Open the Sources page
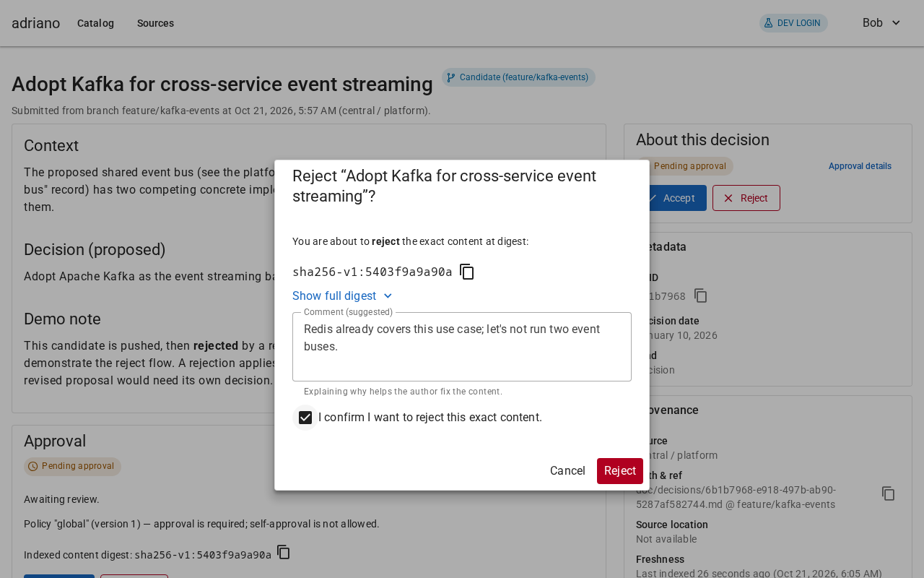Image resolution: width=924 pixels, height=578 pixels. 155,23
